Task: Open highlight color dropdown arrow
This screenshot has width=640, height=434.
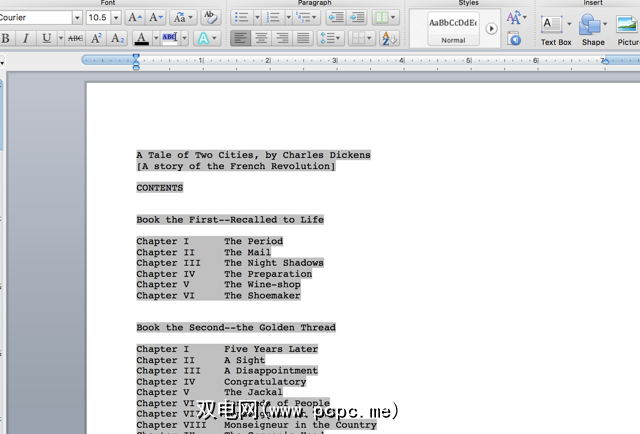Action: coord(184,38)
